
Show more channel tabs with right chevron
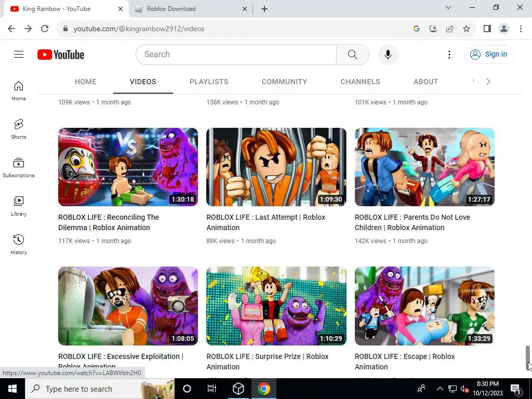coord(488,82)
